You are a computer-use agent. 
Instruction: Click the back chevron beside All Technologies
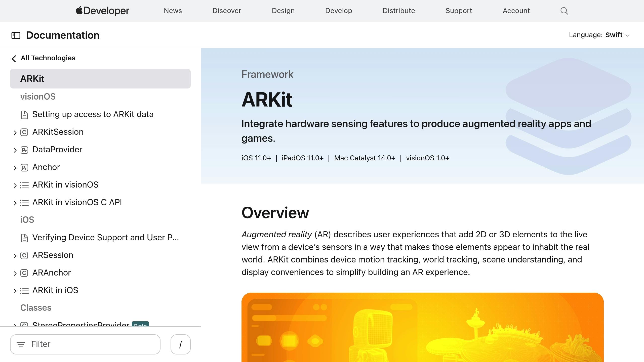[14, 59]
